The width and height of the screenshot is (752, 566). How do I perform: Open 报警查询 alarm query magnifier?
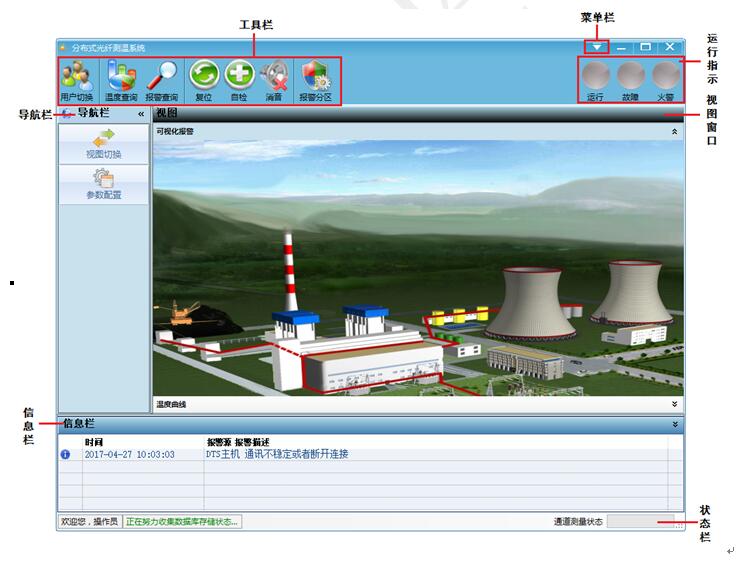point(161,78)
